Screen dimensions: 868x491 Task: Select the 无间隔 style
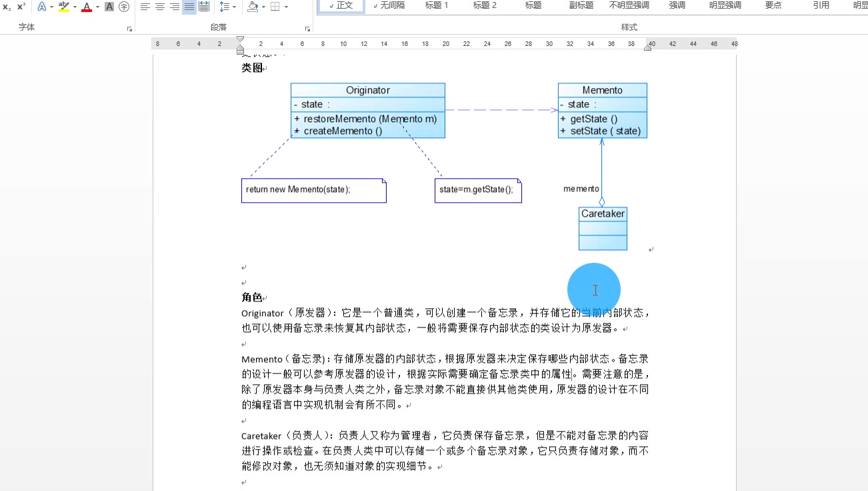pyautogui.click(x=389, y=5)
